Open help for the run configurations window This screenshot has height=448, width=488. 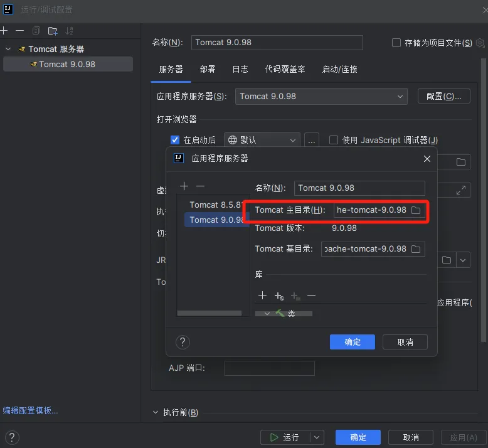(x=12, y=437)
